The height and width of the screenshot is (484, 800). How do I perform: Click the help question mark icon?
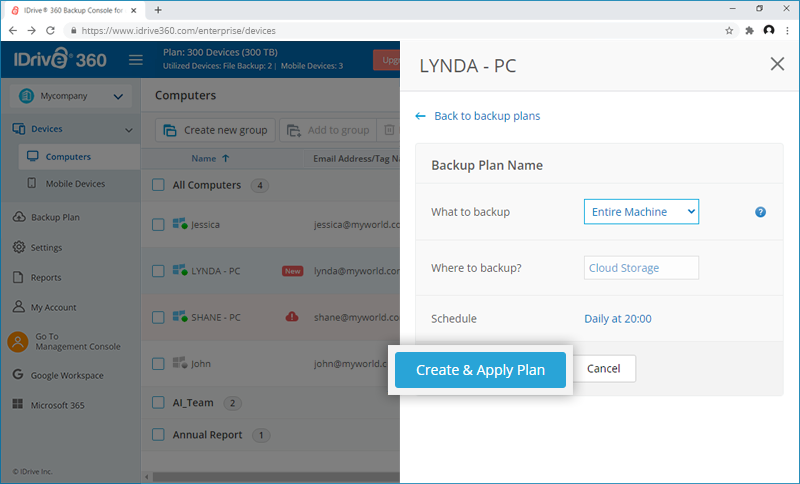click(x=760, y=212)
